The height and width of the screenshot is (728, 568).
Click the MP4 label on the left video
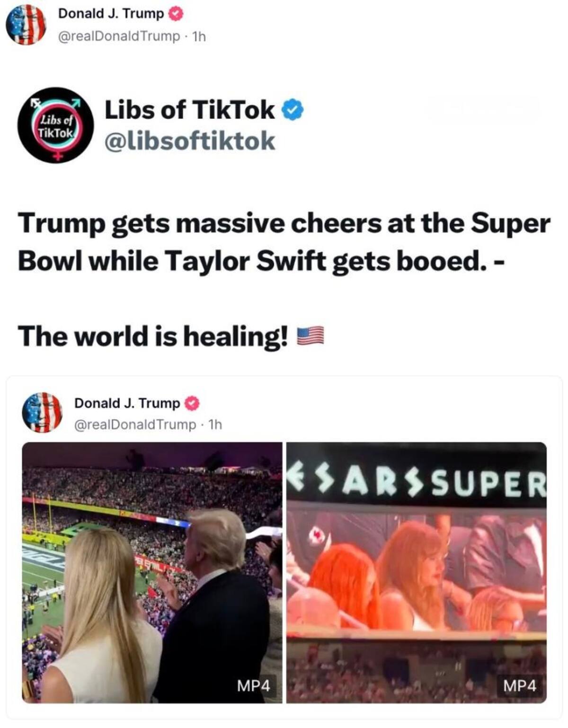(x=253, y=685)
